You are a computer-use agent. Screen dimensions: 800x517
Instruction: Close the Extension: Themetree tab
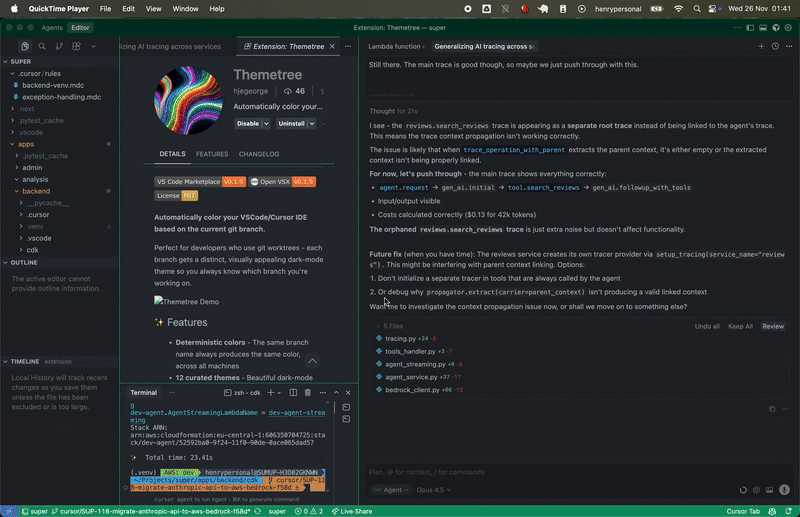[x=332, y=46]
